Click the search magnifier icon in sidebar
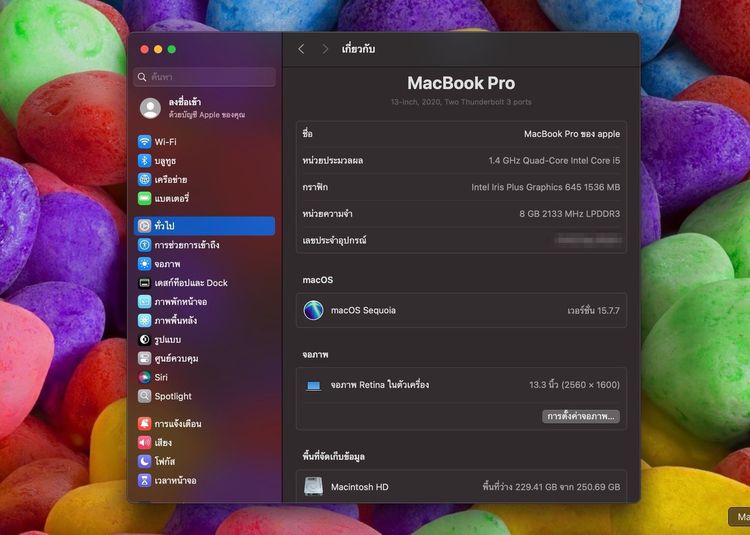Screen dimensions: 750x535 (142, 77)
